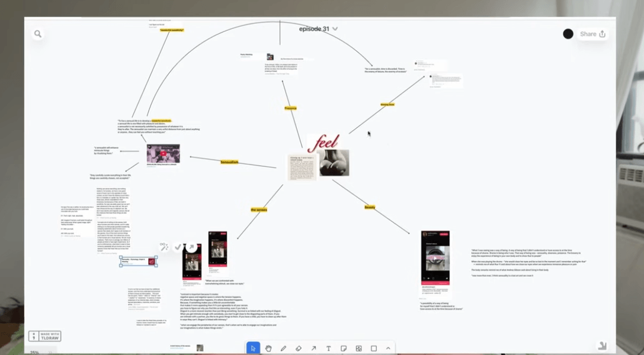Click the 'Made with TLDRAW' badge

(x=45, y=335)
